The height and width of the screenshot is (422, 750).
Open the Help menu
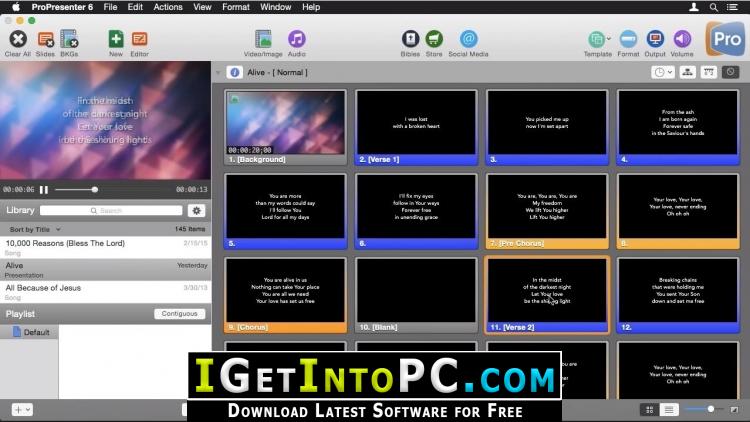pyautogui.click(x=311, y=7)
